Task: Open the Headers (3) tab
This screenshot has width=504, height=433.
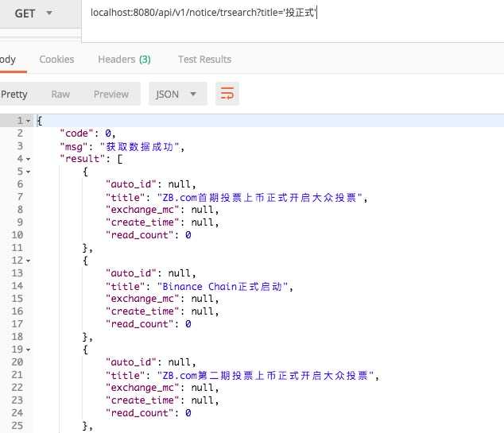Action: (x=124, y=60)
